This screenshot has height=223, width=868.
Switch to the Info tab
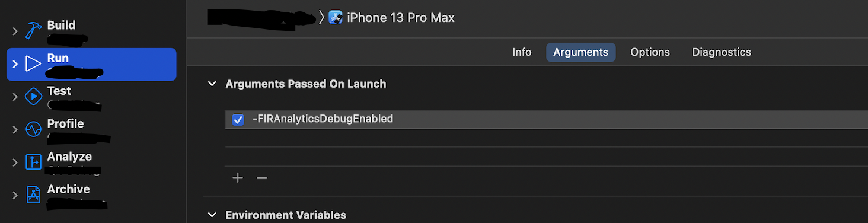click(522, 52)
